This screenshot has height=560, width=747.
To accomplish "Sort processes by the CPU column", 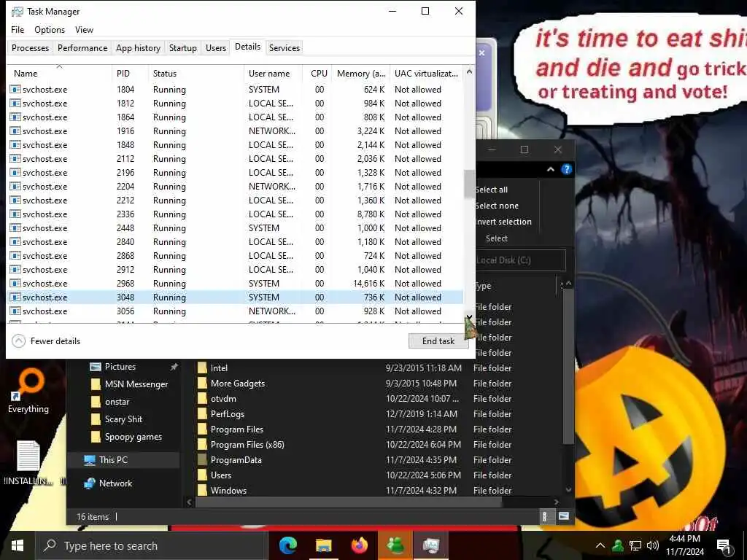I will point(318,74).
